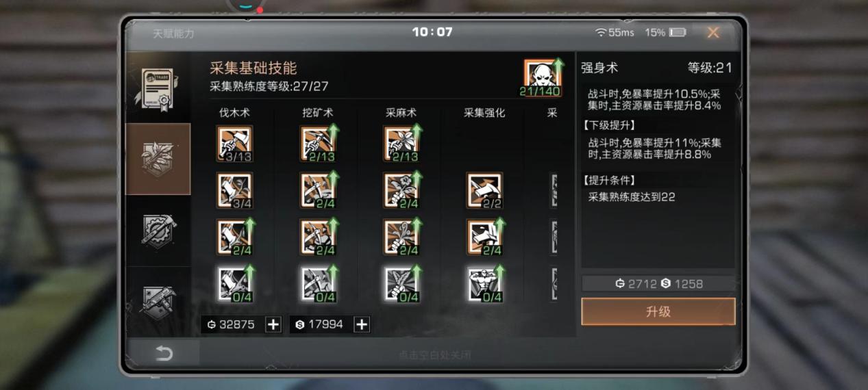Screen dimensions: 868x390
Task: Switch to the gear-and-hammer crafting sidebar tab
Action: 158,231
